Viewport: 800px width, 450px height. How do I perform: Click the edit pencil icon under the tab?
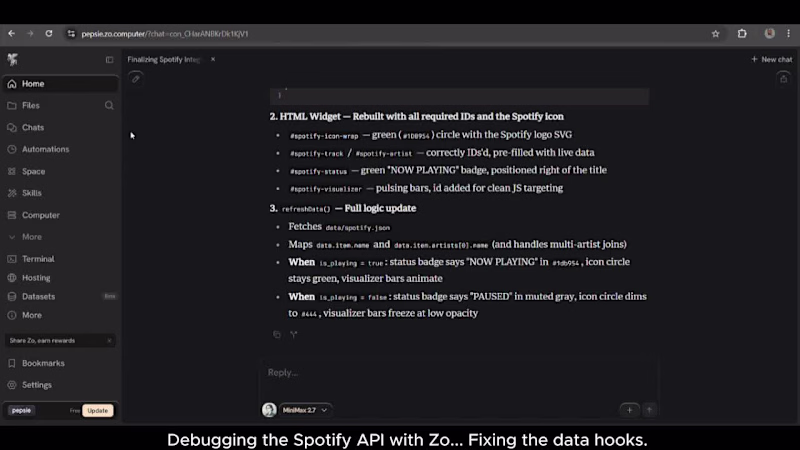tap(136, 79)
